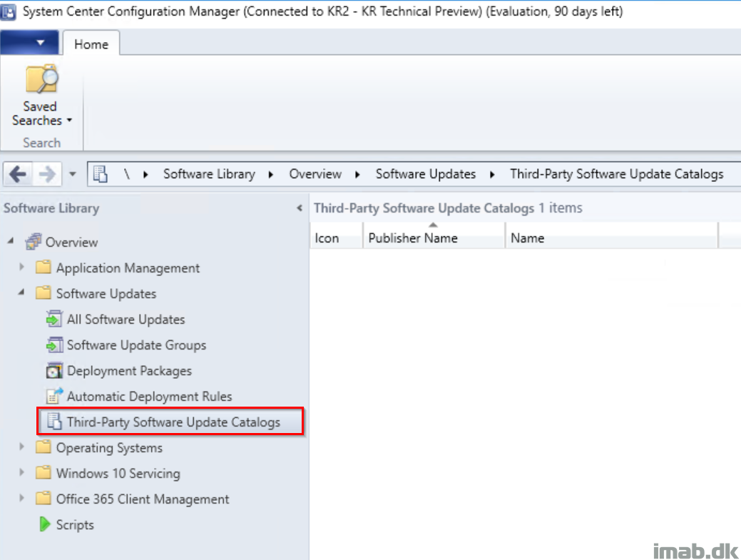Click the Office 365 Client Management folder icon

(44, 498)
